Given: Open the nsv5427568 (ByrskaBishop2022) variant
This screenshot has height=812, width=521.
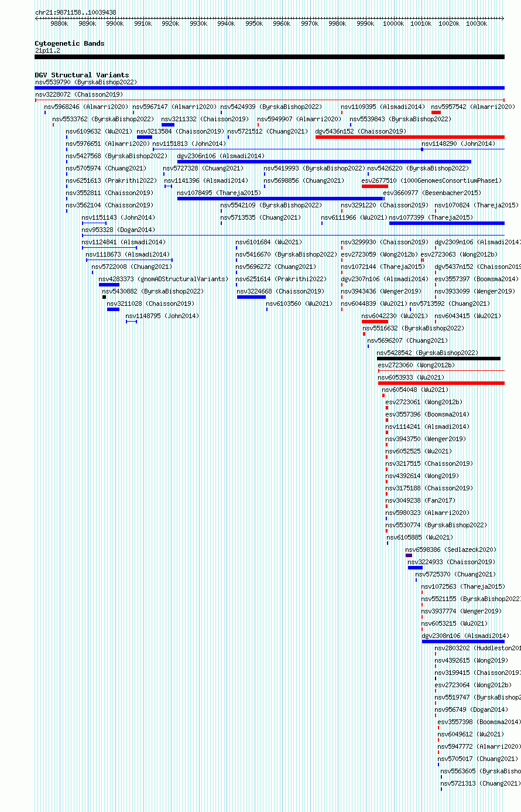Looking at the screenshot, I should pyautogui.click(x=116, y=156).
